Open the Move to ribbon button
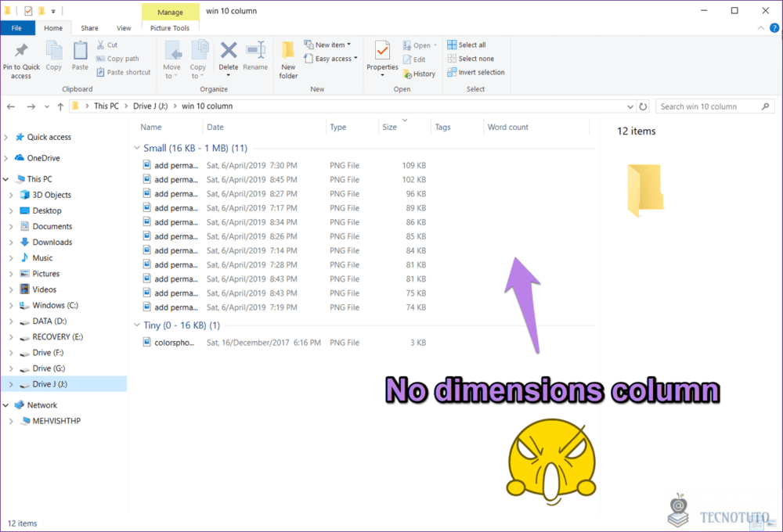 (x=171, y=60)
